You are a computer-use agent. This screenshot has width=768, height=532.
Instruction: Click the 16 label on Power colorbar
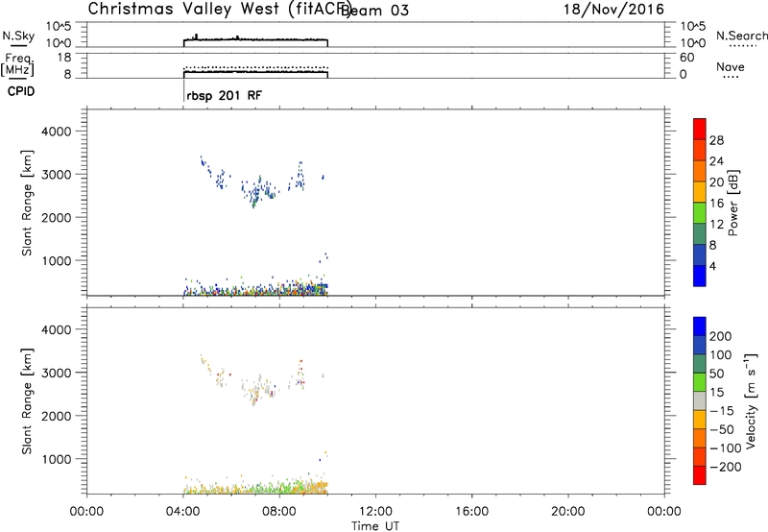tap(716, 204)
